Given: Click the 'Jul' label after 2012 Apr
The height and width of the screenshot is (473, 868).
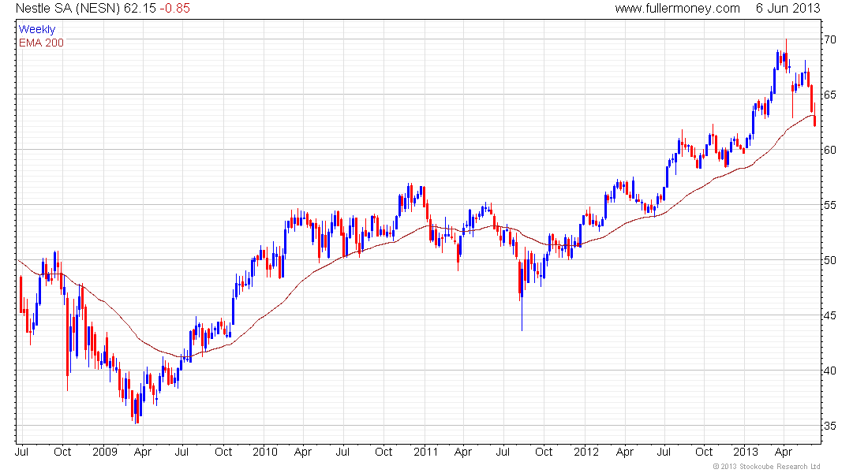Looking at the screenshot, I should click(x=664, y=452).
